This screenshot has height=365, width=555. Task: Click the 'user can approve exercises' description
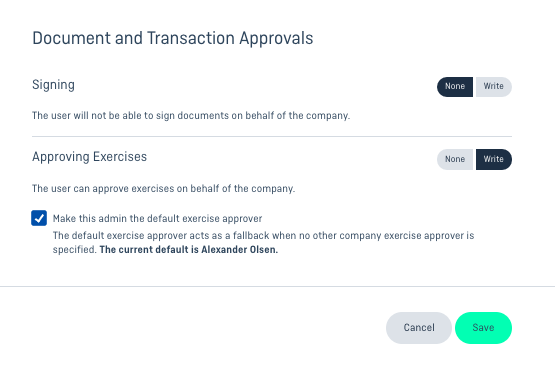(x=164, y=188)
